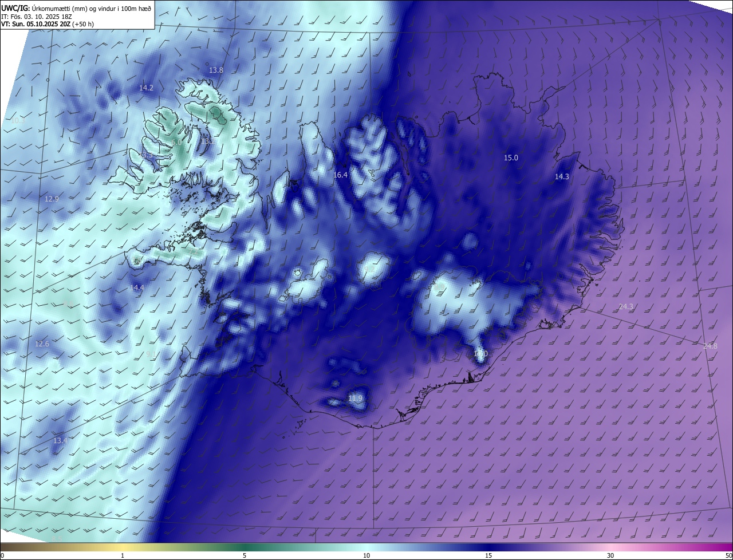The width and height of the screenshot is (733, 560).
Task: Click the map value label '14.3'
Action: [x=562, y=177]
